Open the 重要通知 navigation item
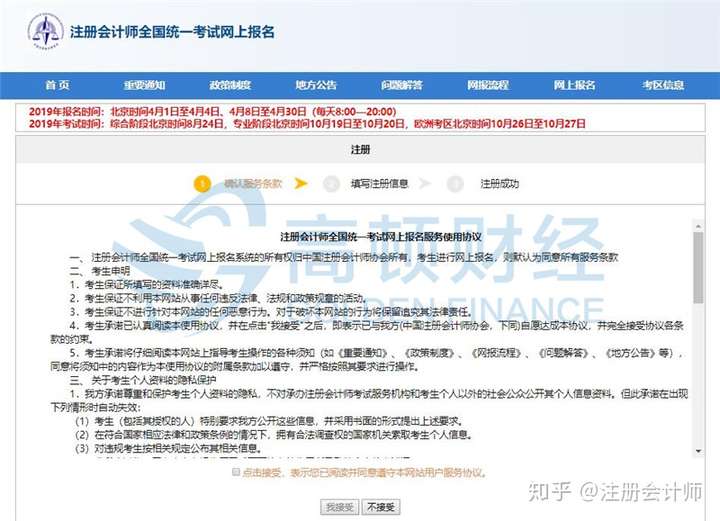This screenshot has height=521, width=720. pyautogui.click(x=144, y=85)
